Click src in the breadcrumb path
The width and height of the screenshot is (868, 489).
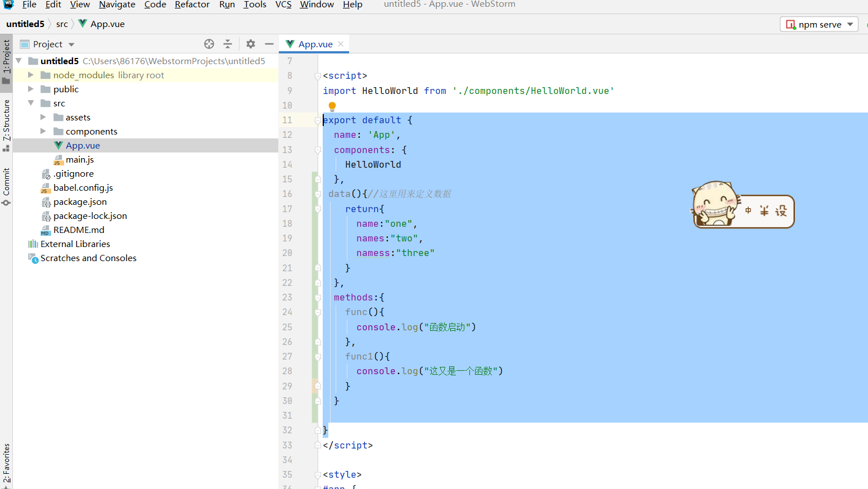62,24
